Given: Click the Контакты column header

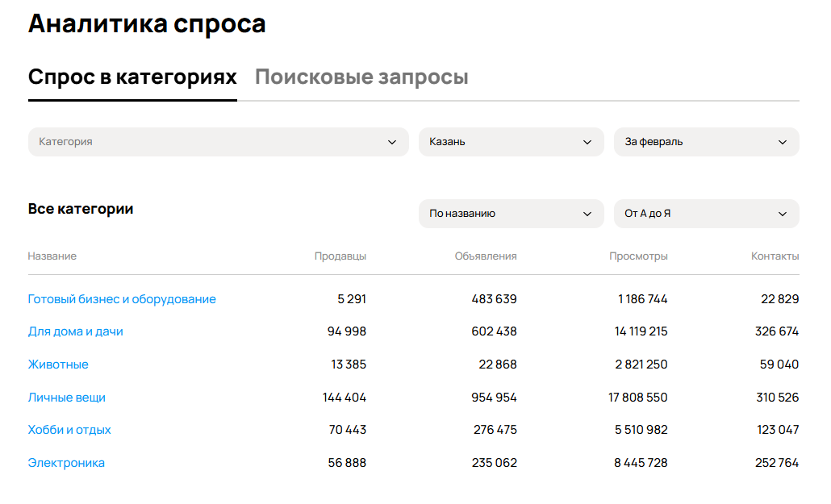Looking at the screenshot, I should (775, 256).
